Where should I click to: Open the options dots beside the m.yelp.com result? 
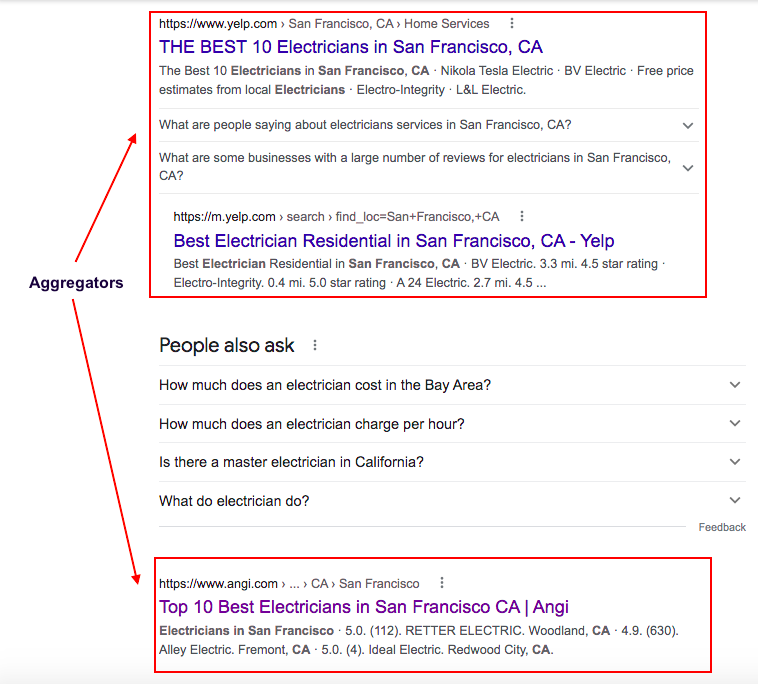point(522,216)
